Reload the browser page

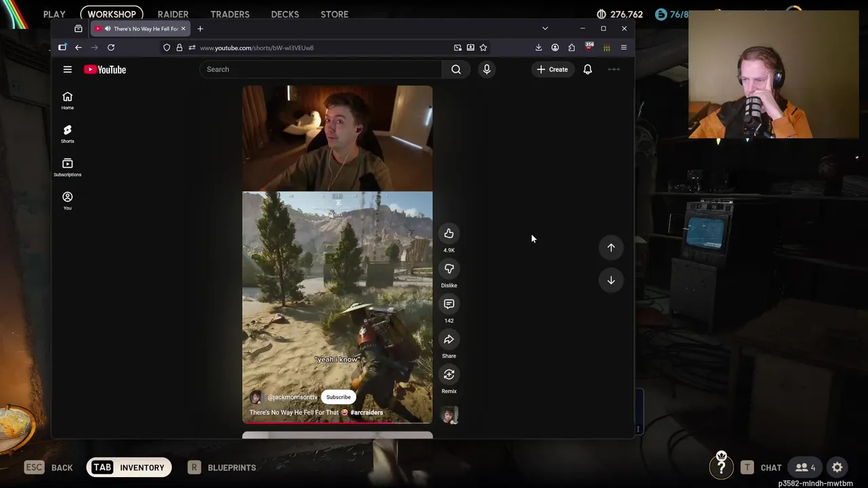point(111,47)
